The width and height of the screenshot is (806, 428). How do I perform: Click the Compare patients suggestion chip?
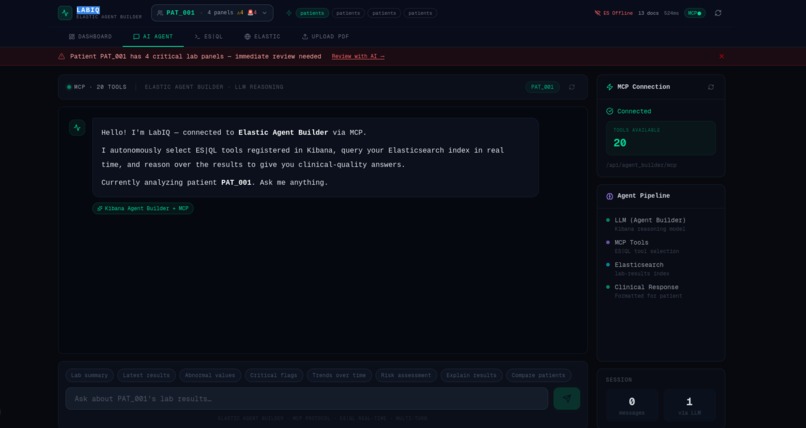coord(538,376)
